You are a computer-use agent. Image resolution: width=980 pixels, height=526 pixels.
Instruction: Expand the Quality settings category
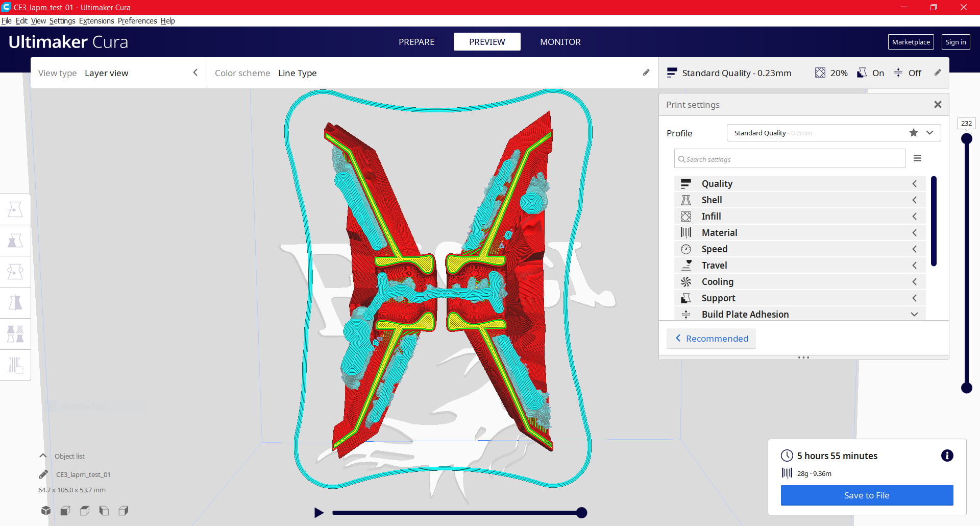click(x=800, y=183)
